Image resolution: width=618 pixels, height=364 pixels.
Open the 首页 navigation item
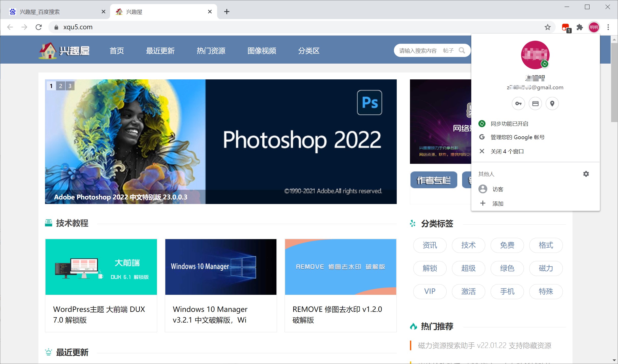coord(117,51)
